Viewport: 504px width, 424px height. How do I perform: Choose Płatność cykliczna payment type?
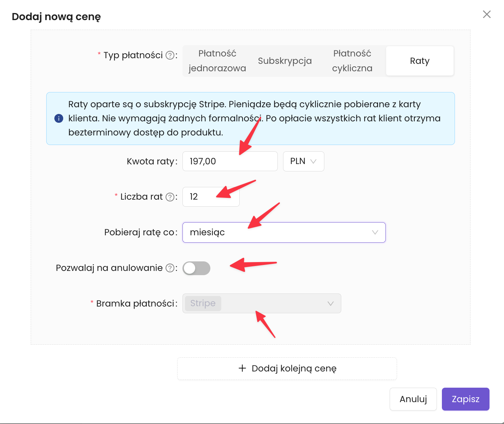click(x=352, y=61)
